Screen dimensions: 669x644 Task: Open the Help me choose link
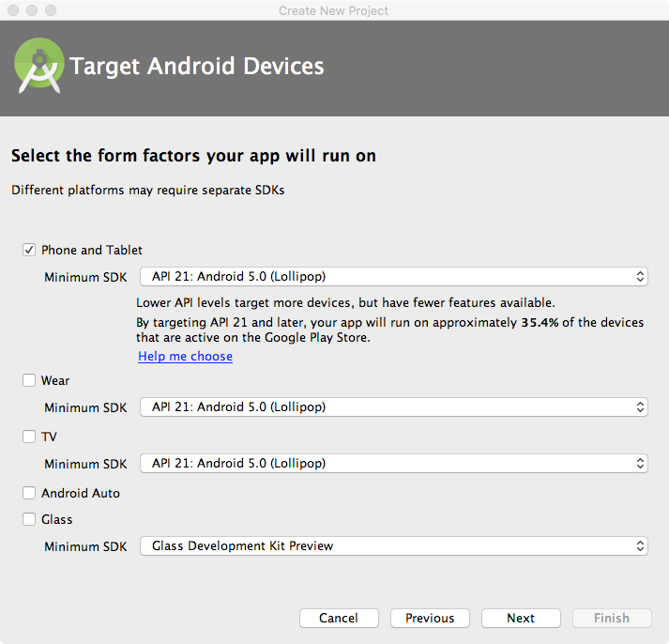[185, 357]
